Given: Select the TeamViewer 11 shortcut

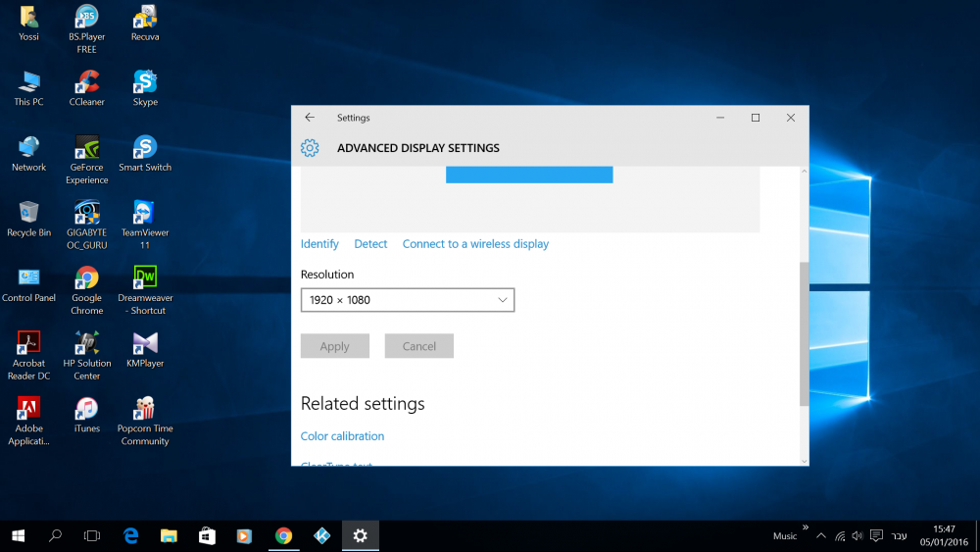Looking at the screenshot, I should point(145,226).
